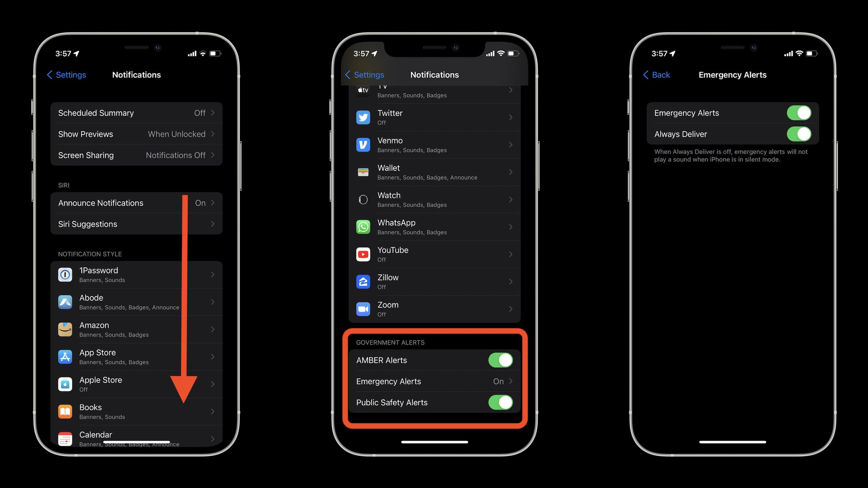Expand Emergency Alerts settings
Viewport: 868px width, 488px height.
pos(434,381)
